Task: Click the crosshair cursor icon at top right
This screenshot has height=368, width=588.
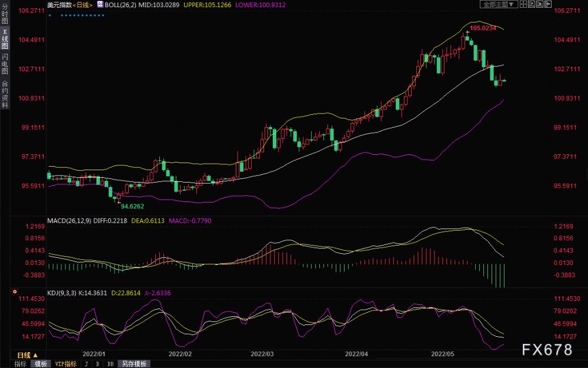Action: click(523, 4)
